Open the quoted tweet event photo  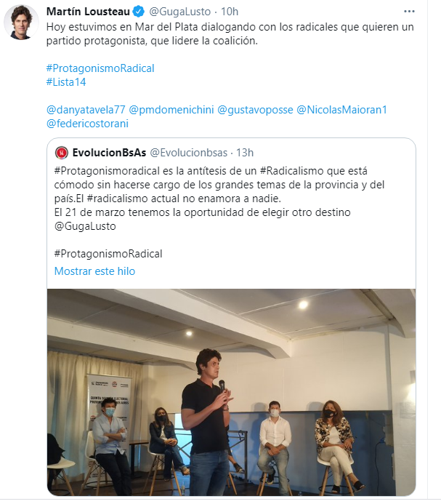(231, 392)
